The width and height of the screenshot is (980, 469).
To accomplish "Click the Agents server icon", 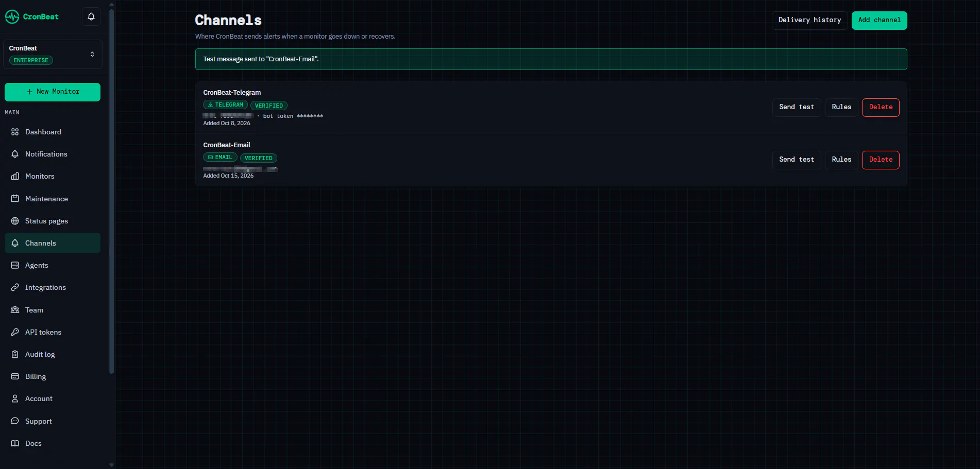I will coord(15,265).
